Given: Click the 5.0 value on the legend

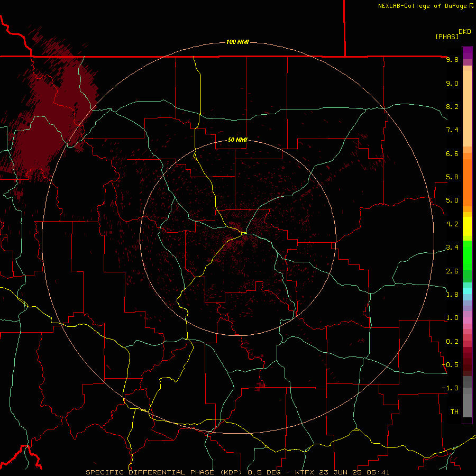Looking at the screenshot, I should [452, 200].
